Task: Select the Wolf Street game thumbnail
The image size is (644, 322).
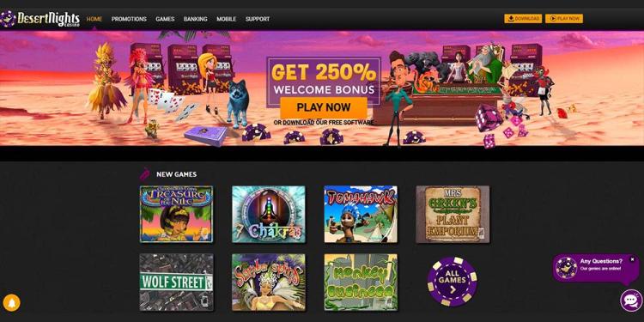Action: 176,282
